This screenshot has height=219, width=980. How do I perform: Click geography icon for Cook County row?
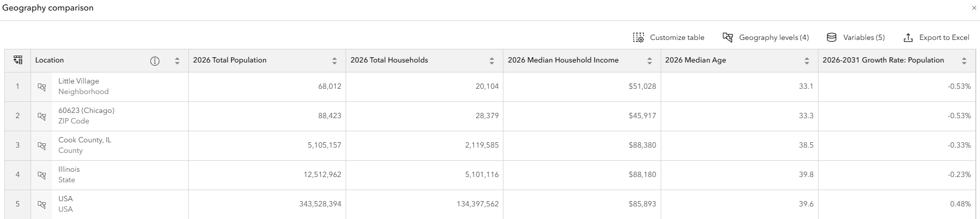pos(42,145)
